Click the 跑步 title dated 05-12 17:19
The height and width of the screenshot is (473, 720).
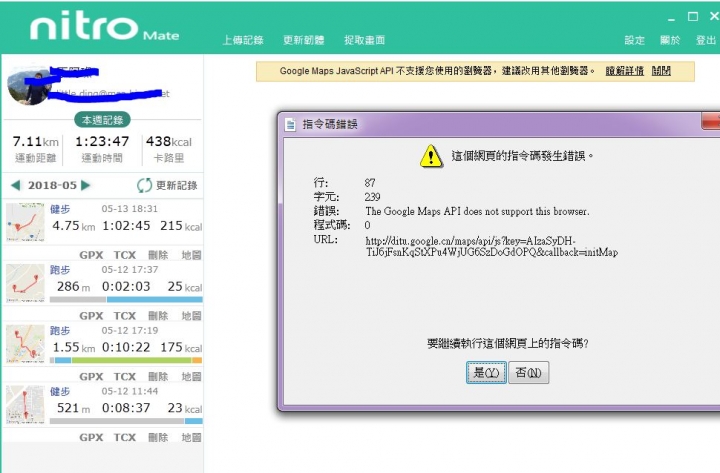[60, 331]
